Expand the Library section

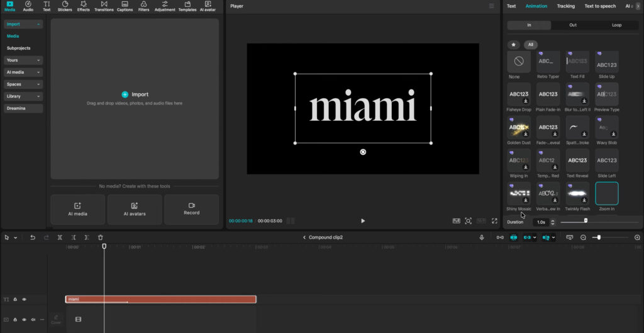coord(23,96)
